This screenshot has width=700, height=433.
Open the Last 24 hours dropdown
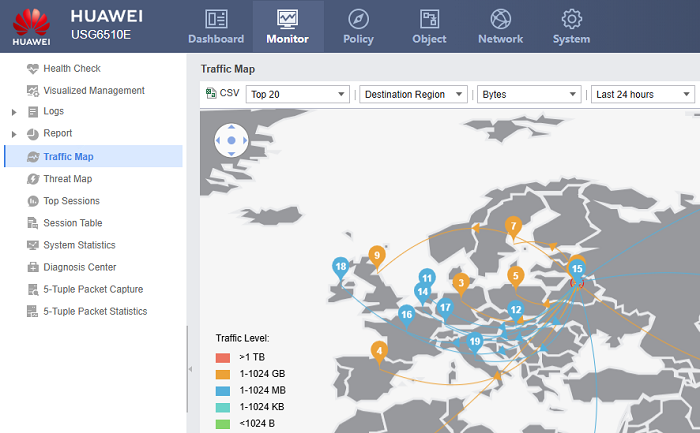coord(642,94)
